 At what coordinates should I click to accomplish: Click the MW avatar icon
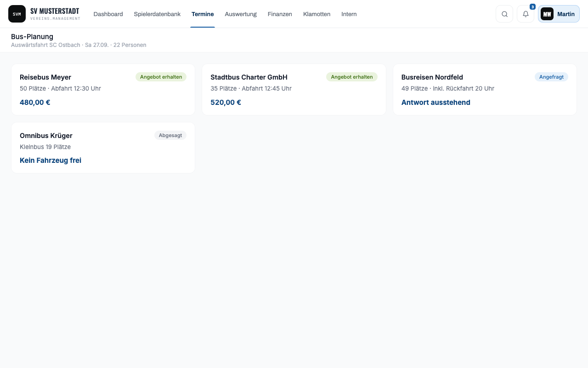[547, 14]
